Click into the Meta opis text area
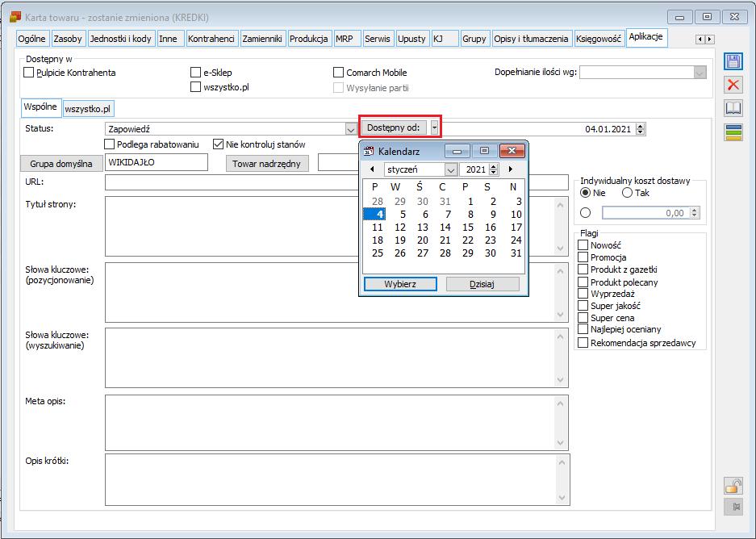This screenshot has height=539, width=756. [x=336, y=423]
